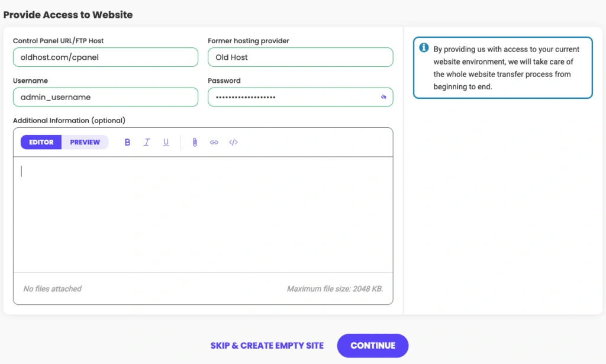
Task: Focus the Control Panel URL/FTP Host field
Action: [105, 57]
